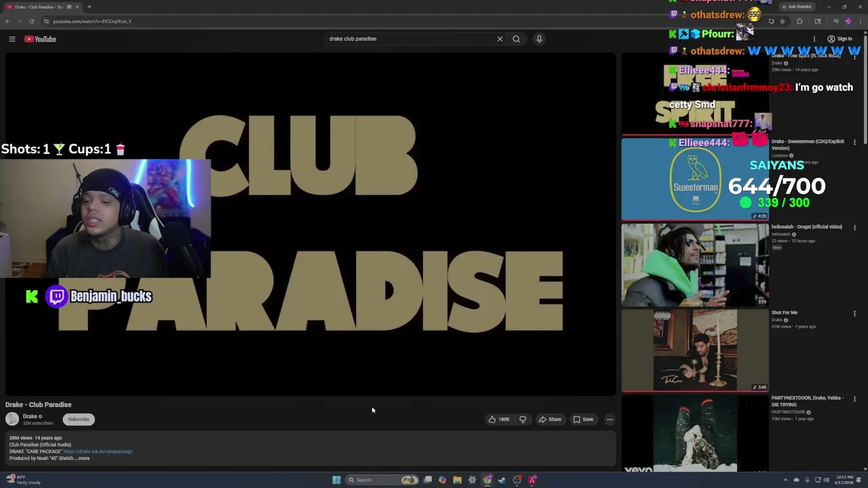
Task: View site information icon in address bar
Action: [46, 21]
